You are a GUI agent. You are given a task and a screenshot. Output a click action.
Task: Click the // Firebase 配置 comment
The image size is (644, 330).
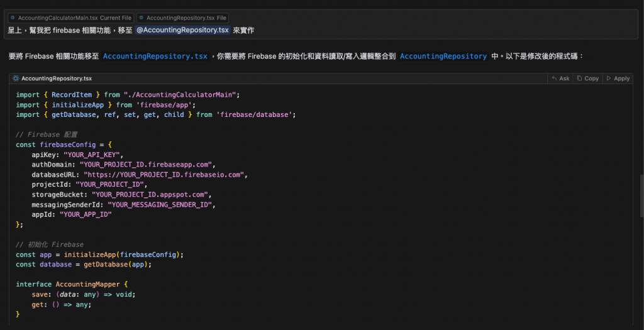click(x=47, y=135)
